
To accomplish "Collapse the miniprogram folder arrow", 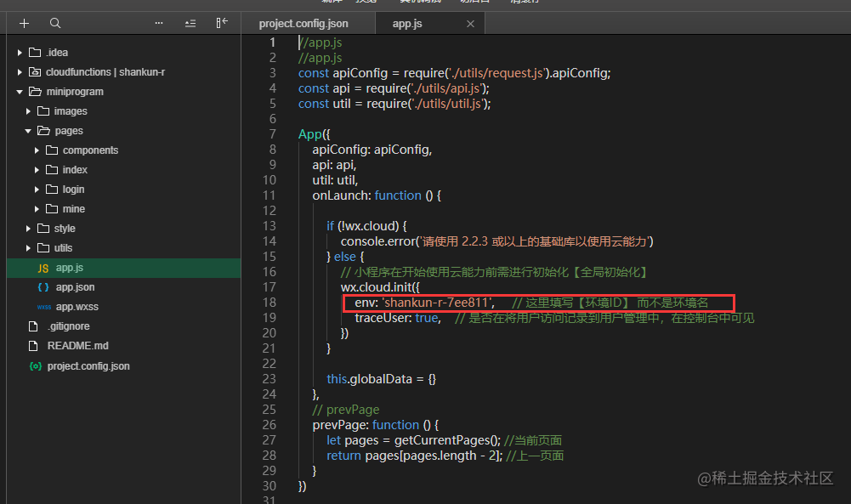I will (20, 92).
